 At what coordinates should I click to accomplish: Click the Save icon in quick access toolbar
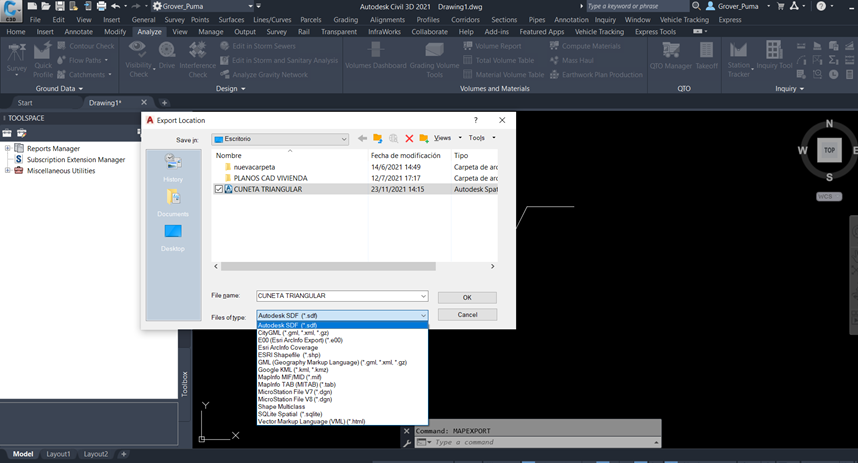point(60,6)
